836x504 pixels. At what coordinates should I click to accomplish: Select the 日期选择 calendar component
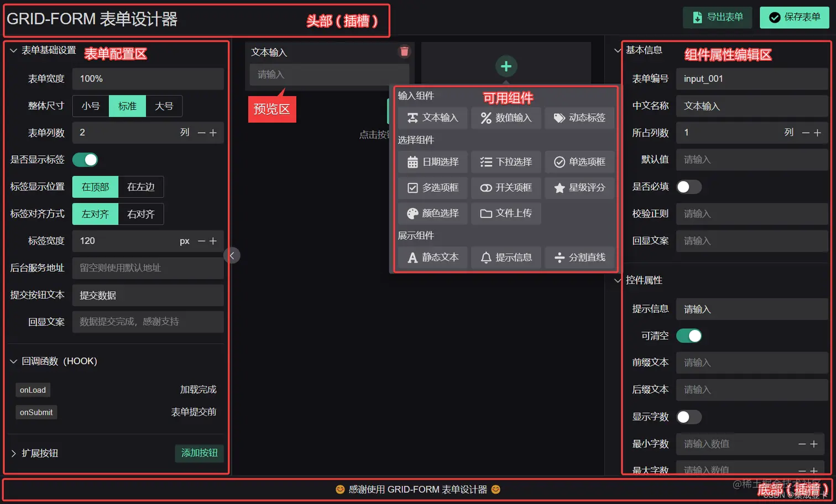pos(433,162)
